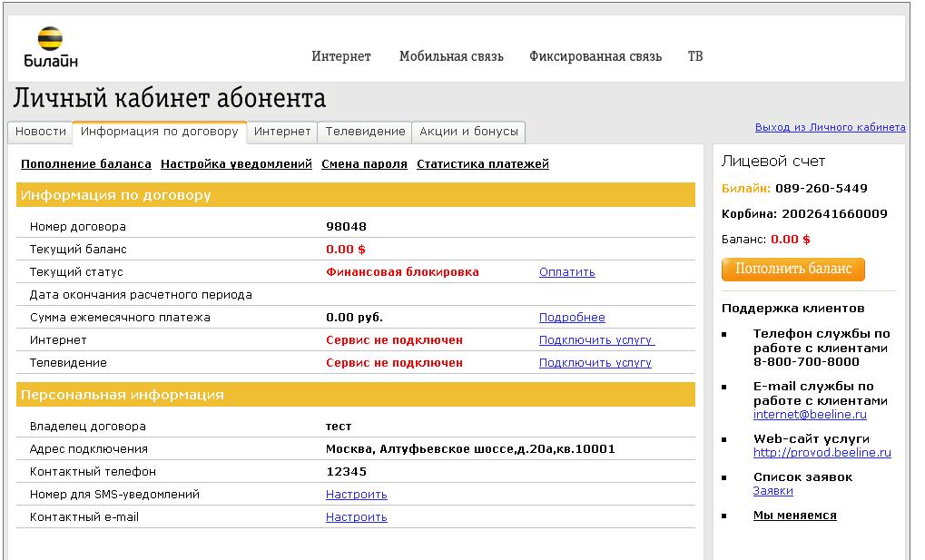Click the Мы меняемся link
925x560 pixels.
coord(794,516)
